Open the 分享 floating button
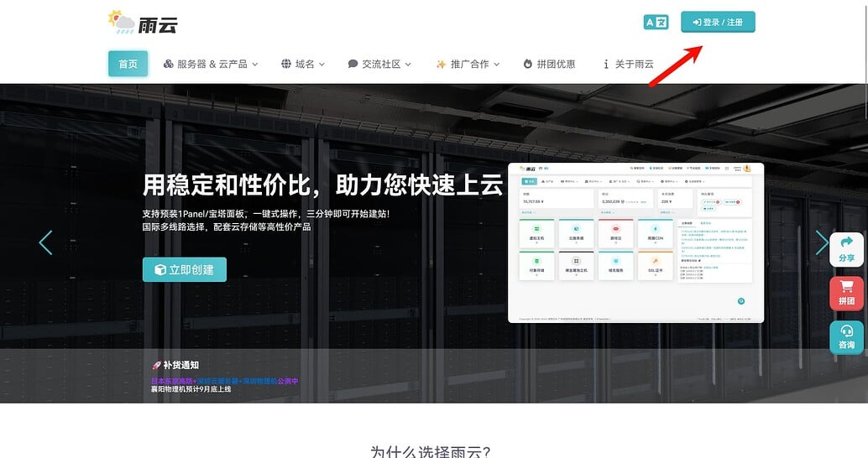 846,249
